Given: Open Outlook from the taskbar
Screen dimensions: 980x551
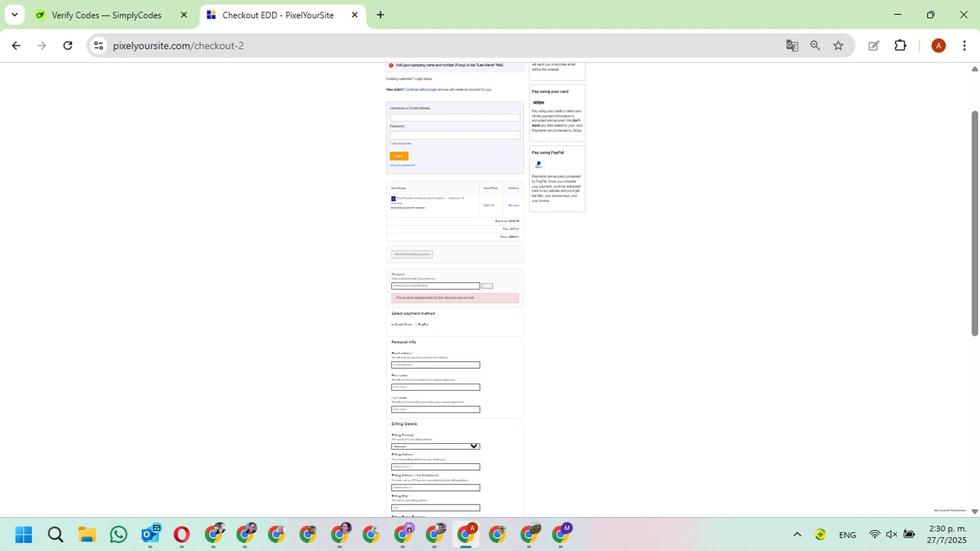Looking at the screenshot, I should coord(150,535).
